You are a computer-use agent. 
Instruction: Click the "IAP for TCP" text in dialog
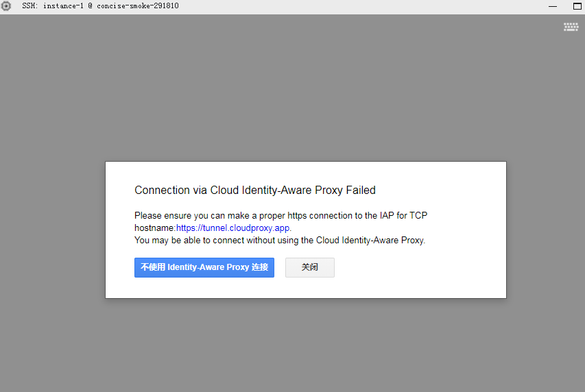click(x=404, y=216)
